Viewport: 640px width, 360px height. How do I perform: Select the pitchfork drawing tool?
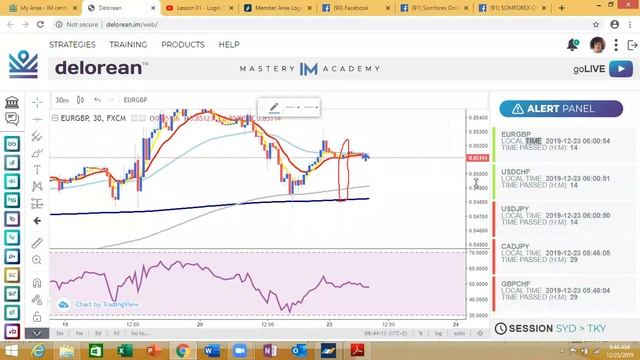(x=37, y=136)
